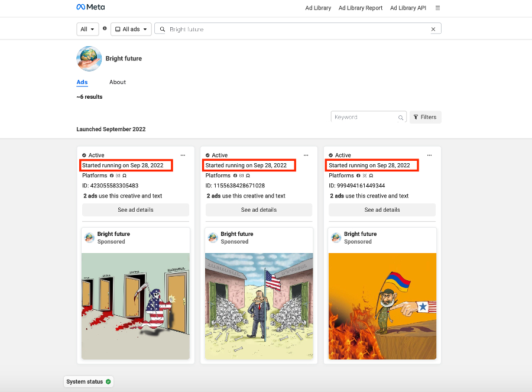The height and width of the screenshot is (392, 532).
Task: Expand the All ads category dropdown
Action: click(131, 29)
